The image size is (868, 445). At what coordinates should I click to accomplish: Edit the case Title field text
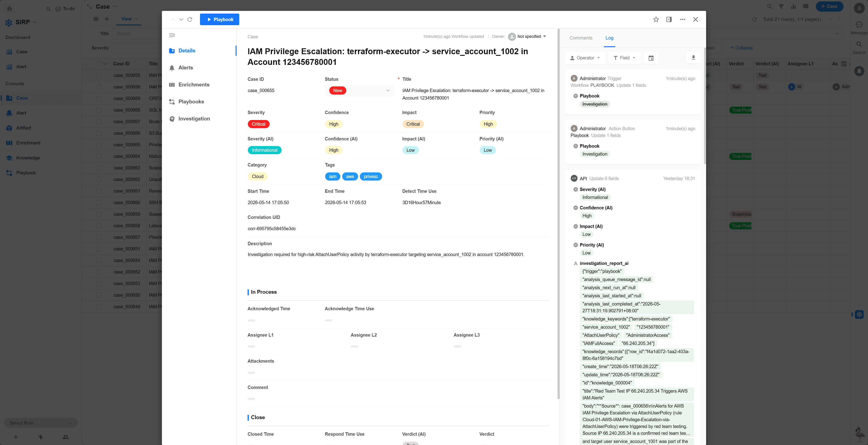point(473,94)
